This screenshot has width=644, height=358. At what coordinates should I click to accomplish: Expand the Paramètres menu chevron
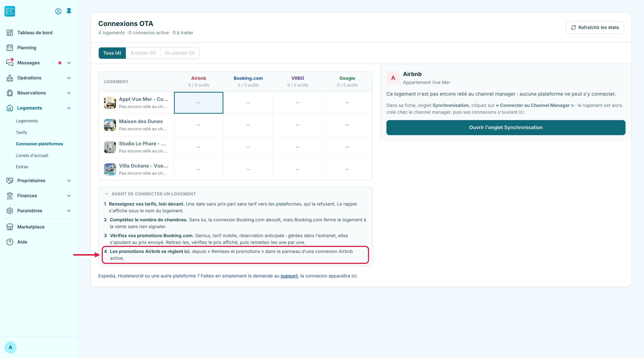coord(69,211)
